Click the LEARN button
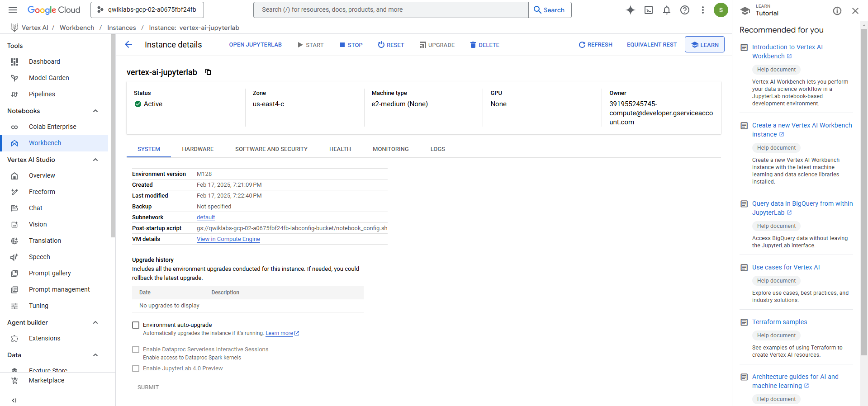The image size is (868, 406). [x=705, y=45]
